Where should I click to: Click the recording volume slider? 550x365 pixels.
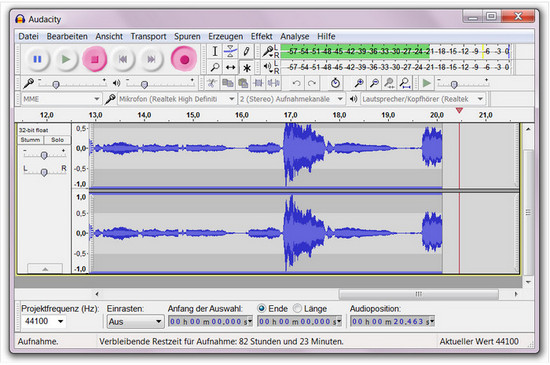72,84
